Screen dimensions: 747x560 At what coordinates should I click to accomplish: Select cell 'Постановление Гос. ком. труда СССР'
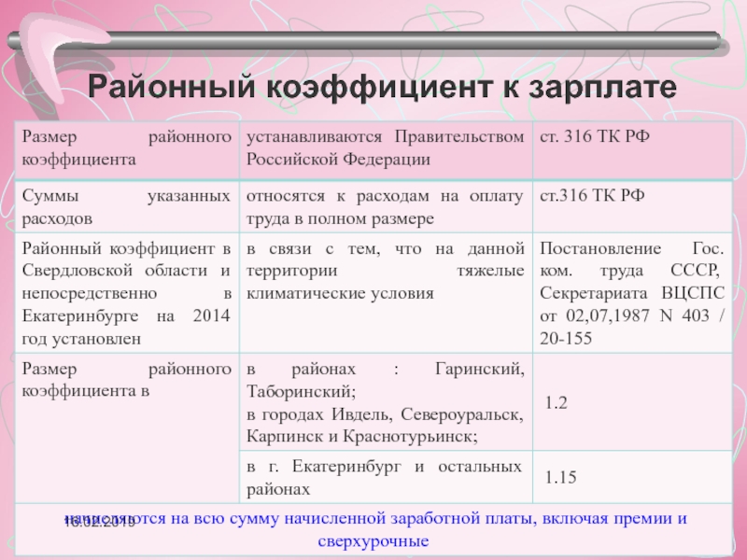coord(632,293)
